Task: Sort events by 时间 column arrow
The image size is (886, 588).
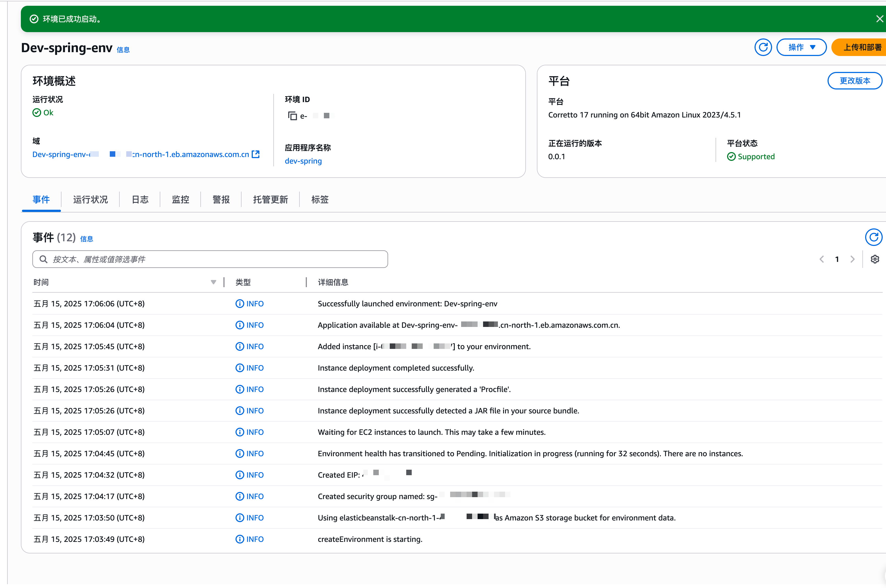Action: click(x=213, y=282)
